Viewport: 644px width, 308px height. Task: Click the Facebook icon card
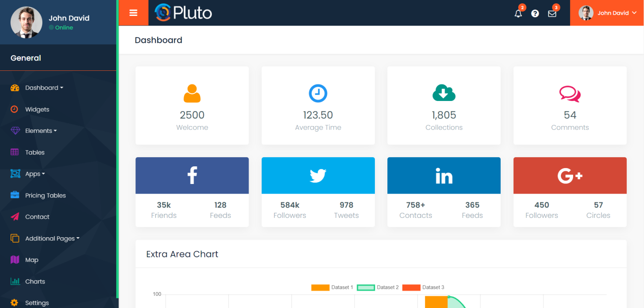[192, 175]
